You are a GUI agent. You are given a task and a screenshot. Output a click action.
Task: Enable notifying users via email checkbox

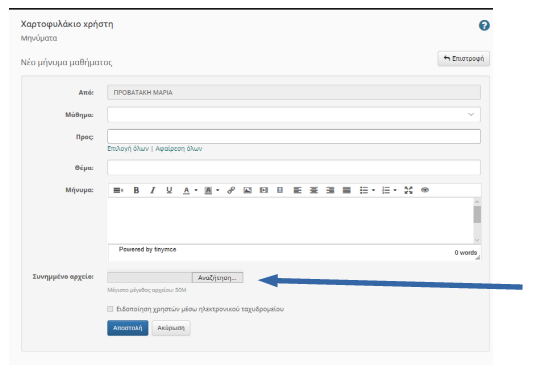tap(110, 309)
